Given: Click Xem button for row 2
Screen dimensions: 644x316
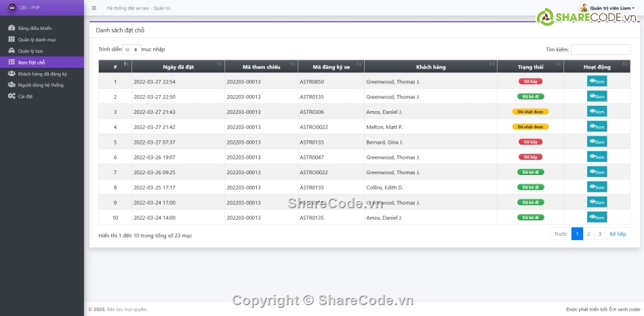Looking at the screenshot, I should pos(597,96).
